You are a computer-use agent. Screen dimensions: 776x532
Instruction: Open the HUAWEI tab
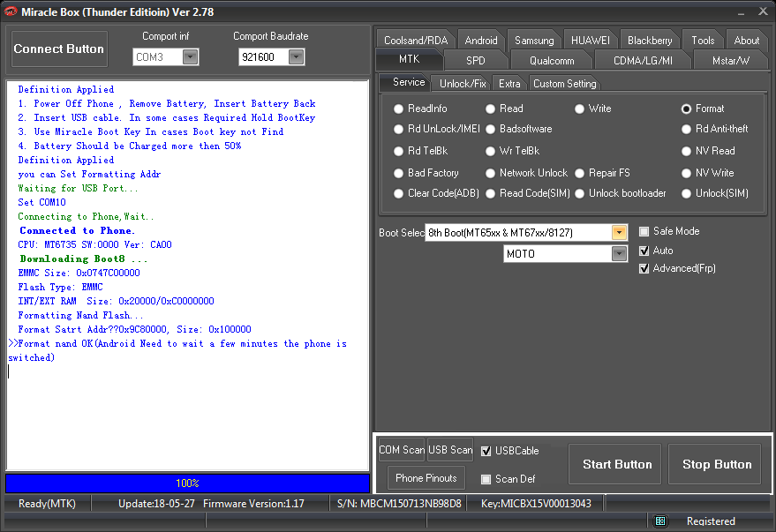tap(591, 40)
